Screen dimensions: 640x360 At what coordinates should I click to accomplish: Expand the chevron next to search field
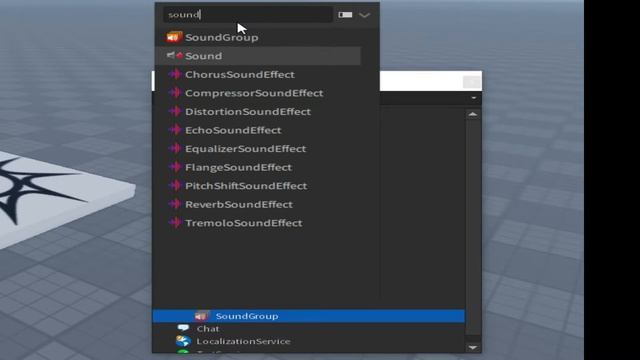(x=364, y=15)
